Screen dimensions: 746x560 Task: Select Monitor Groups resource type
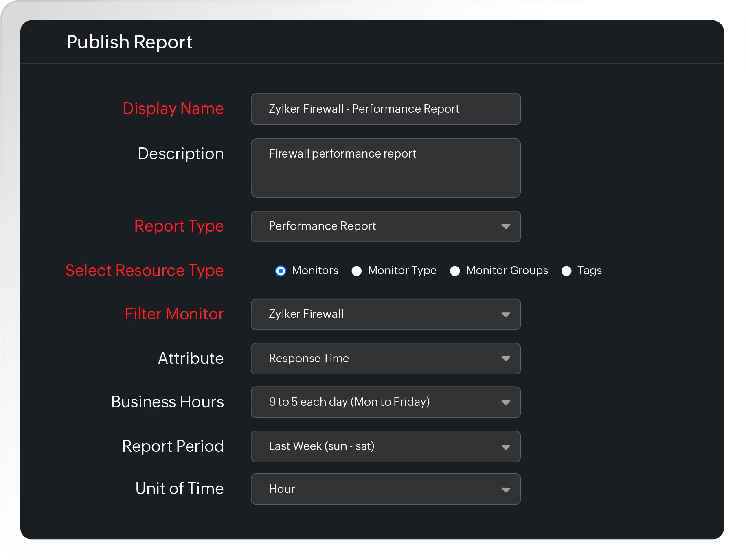click(x=455, y=271)
